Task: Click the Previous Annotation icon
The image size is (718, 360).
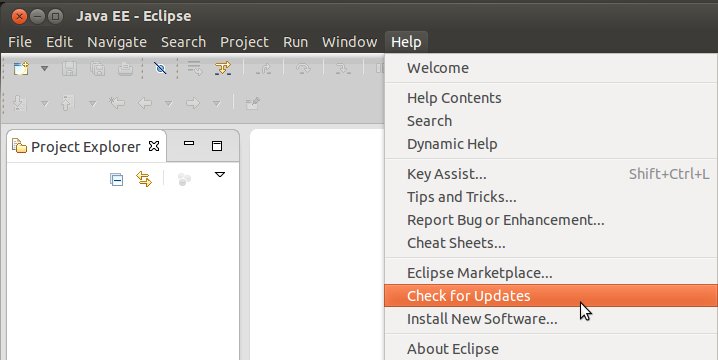Action: point(67,104)
